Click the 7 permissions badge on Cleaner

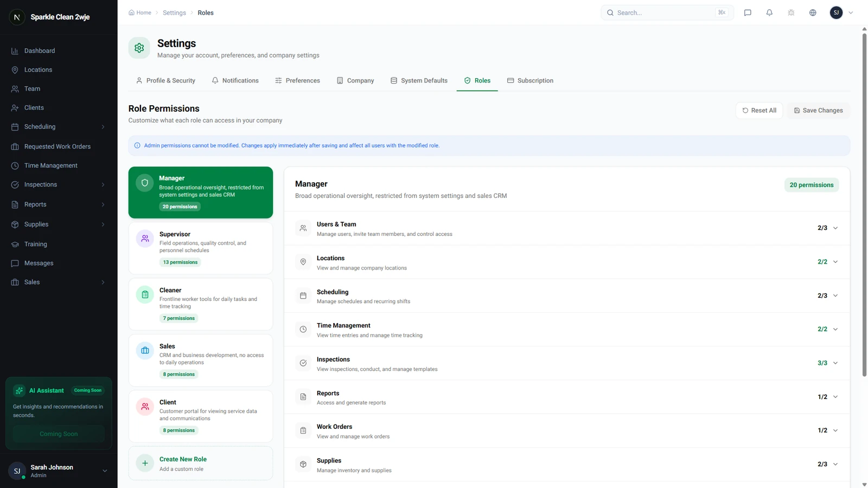tap(179, 318)
